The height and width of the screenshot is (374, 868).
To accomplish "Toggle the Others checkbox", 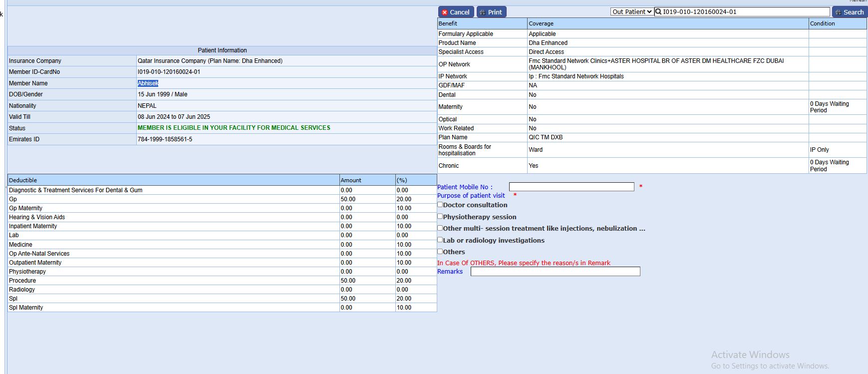I will pos(440,251).
